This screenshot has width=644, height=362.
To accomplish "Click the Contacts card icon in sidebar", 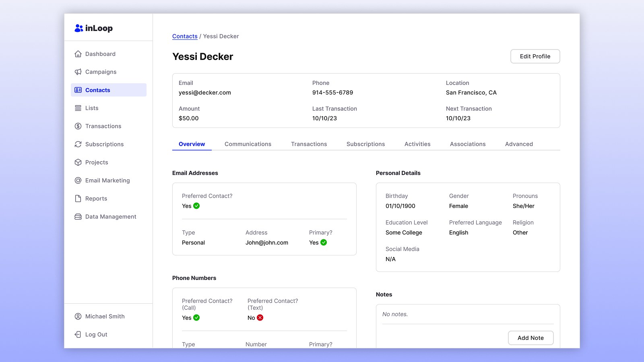I will pos(78,90).
